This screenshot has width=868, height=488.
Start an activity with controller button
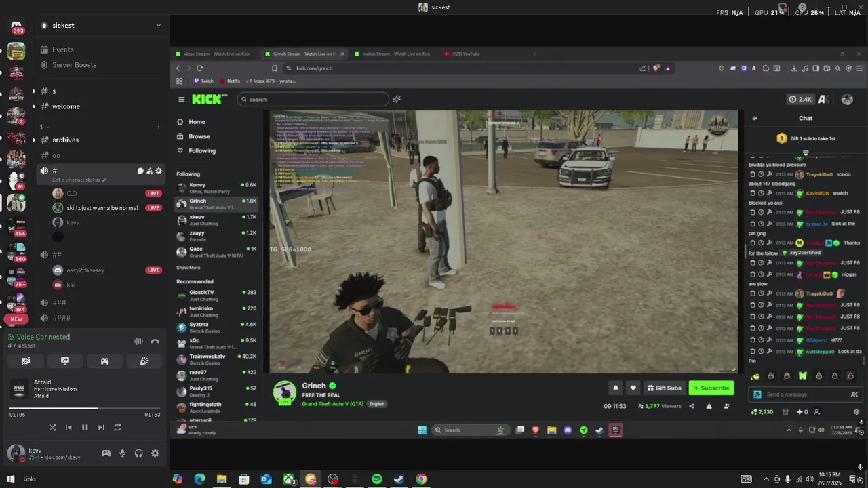pos(104,361)
